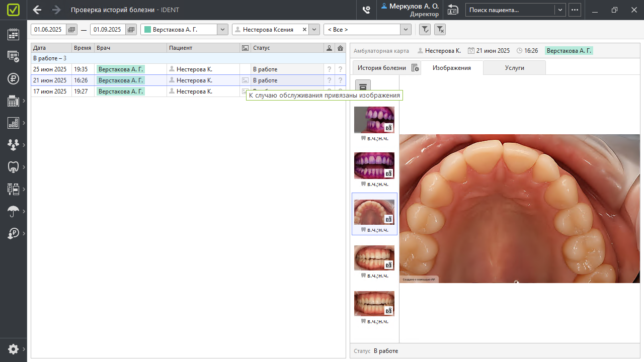Open the bar chart reports sidebar icon

(13, 123)
